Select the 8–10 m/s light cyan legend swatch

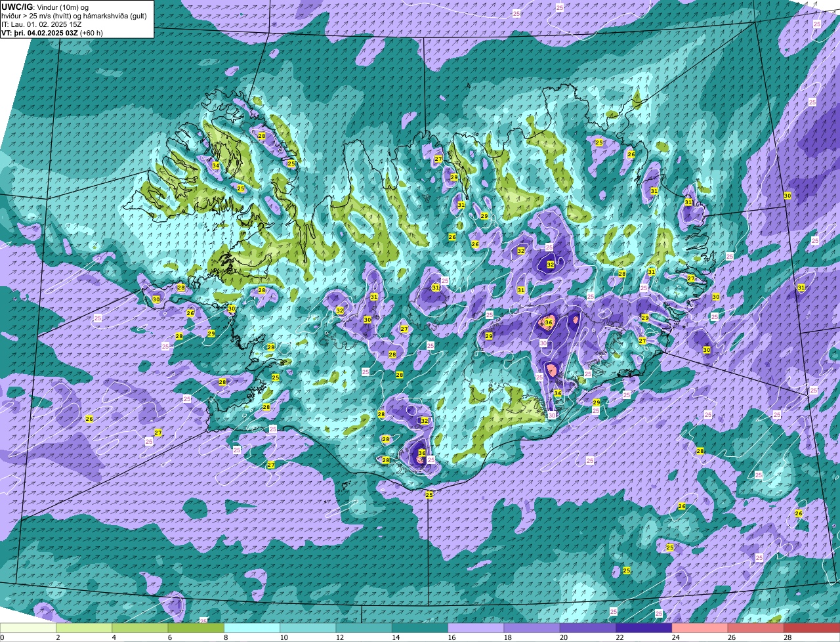pyautogui.click(x=252, y=628)
